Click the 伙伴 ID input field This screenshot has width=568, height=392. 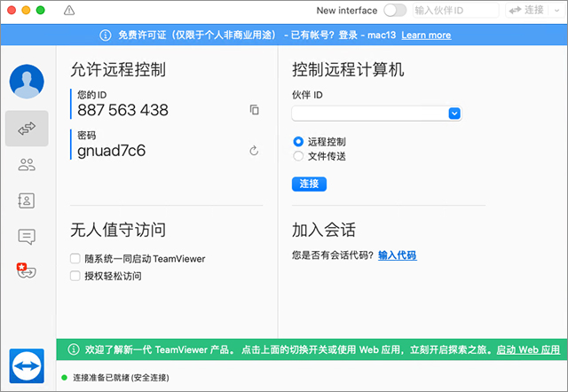tap(376, 114)
